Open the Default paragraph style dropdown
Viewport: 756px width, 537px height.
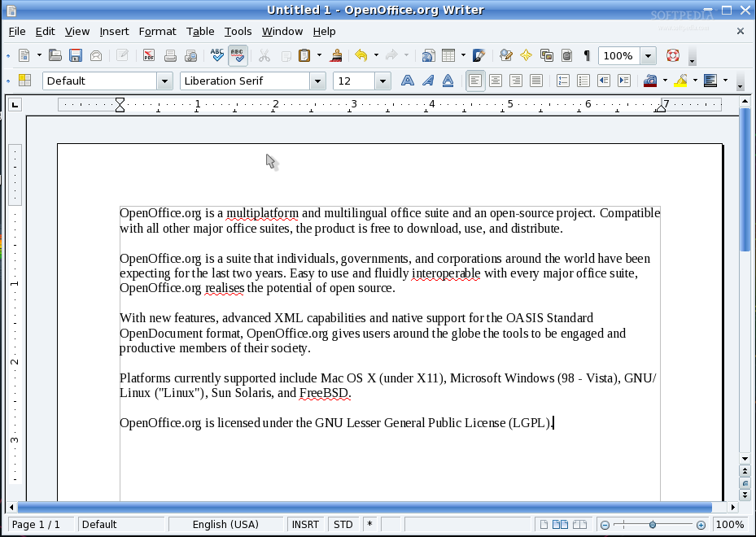pyautogui.click(x=165, y=81)
